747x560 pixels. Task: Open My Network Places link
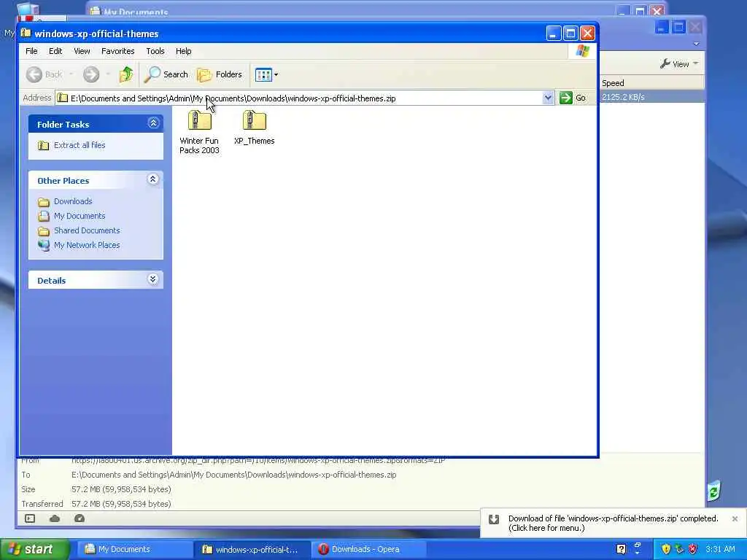[x=87, y=245]
